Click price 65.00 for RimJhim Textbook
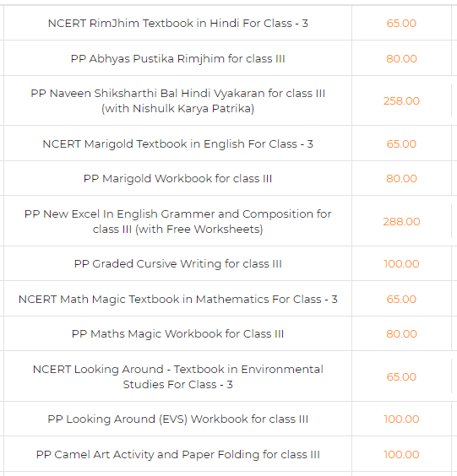This screenshot has height=476, width=457. (401, 24)
